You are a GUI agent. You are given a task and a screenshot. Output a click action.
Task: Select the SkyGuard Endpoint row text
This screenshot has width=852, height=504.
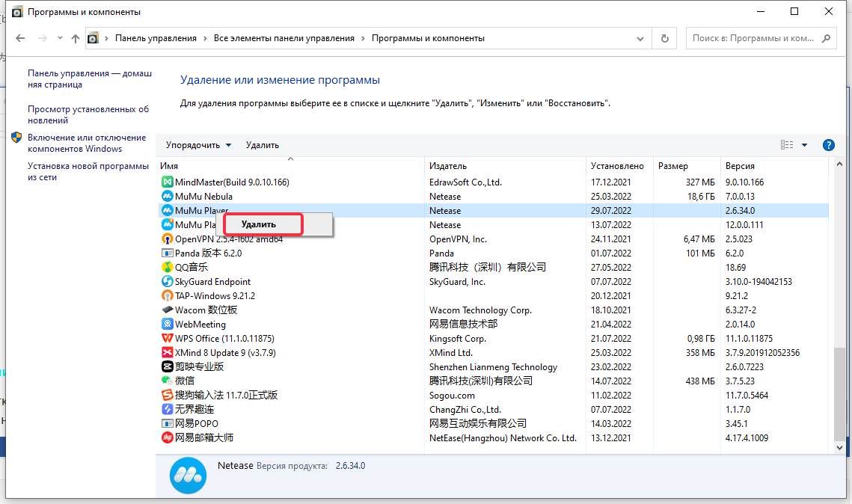pyautogui.click(x=212, y=281)
